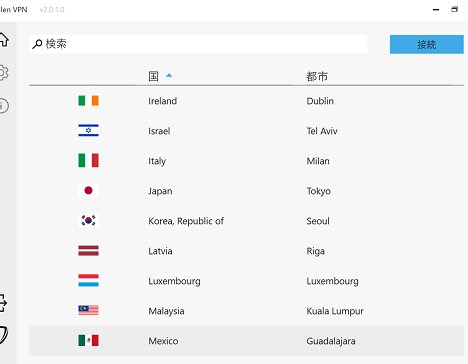
Task: Select the Ireland flag icon
Action: click(x=88, y=101)
